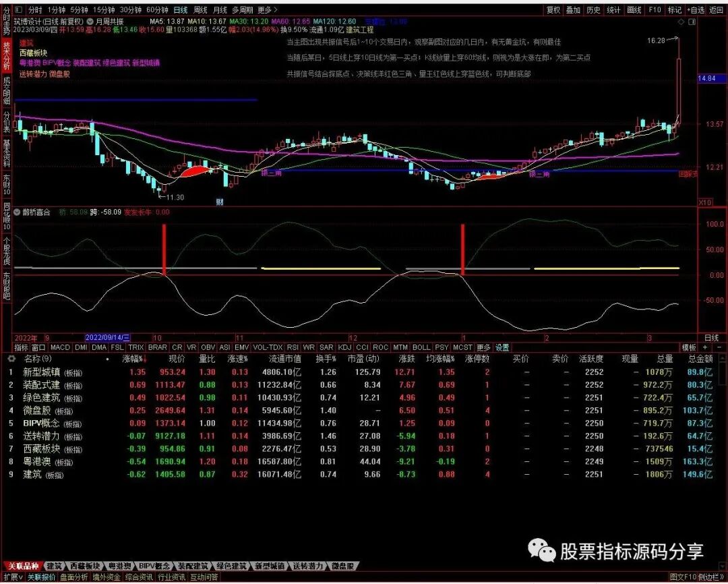This screenshot has height=584, width=728.
Task: Open the 粤港澳 bottom tab
Action: point(120,566)
